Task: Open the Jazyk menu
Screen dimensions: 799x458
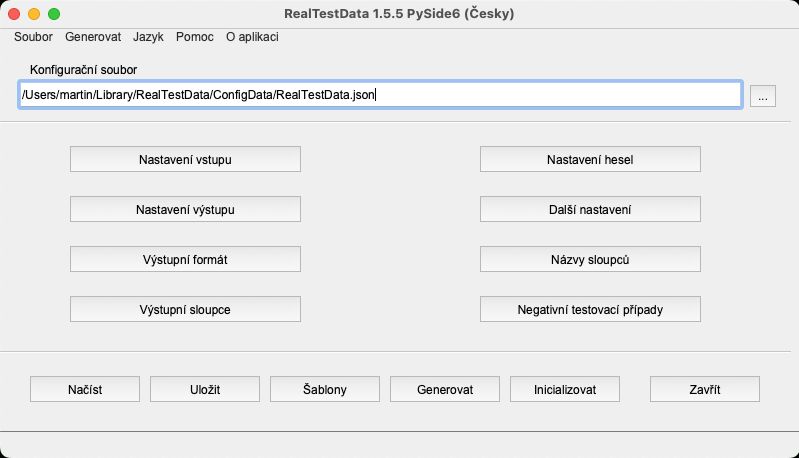Action: (x=148, y=37)
